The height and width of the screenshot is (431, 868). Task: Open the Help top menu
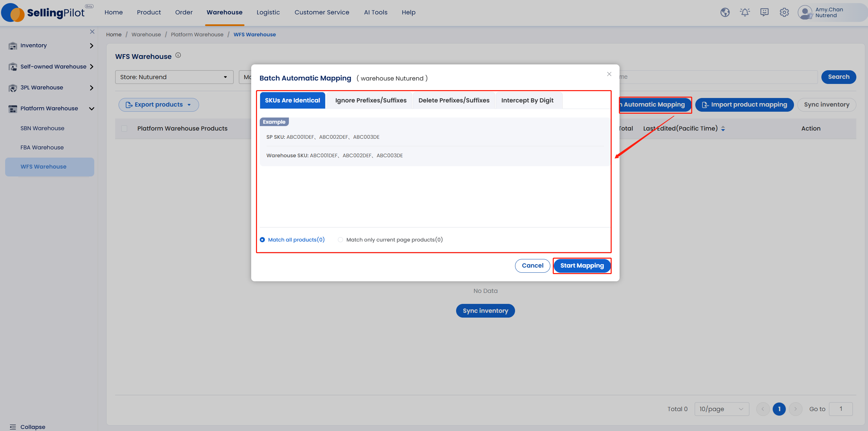click(408, 12)
